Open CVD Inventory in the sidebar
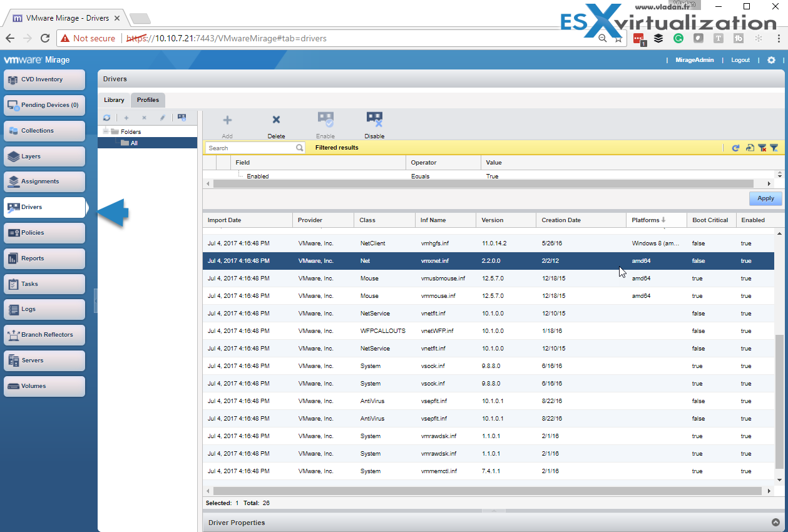 [x=44, y=79]
